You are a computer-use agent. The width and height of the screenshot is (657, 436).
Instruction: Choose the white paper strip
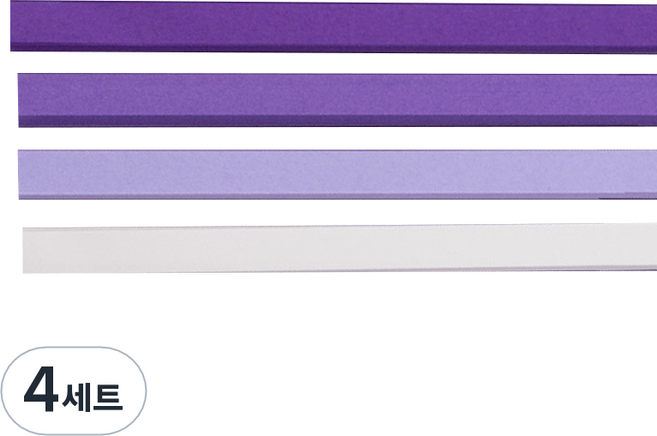[340, 249]
